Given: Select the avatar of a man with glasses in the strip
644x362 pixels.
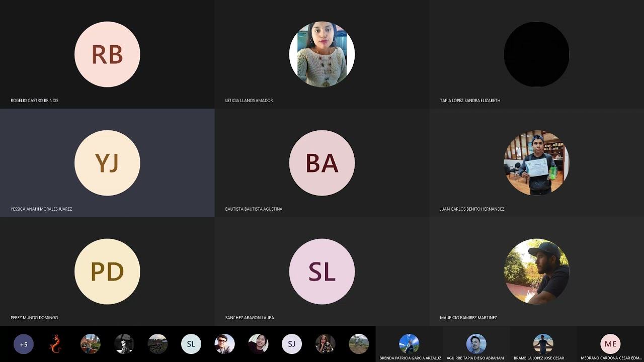Looking at the screenshot, I should tap(224, 344).
